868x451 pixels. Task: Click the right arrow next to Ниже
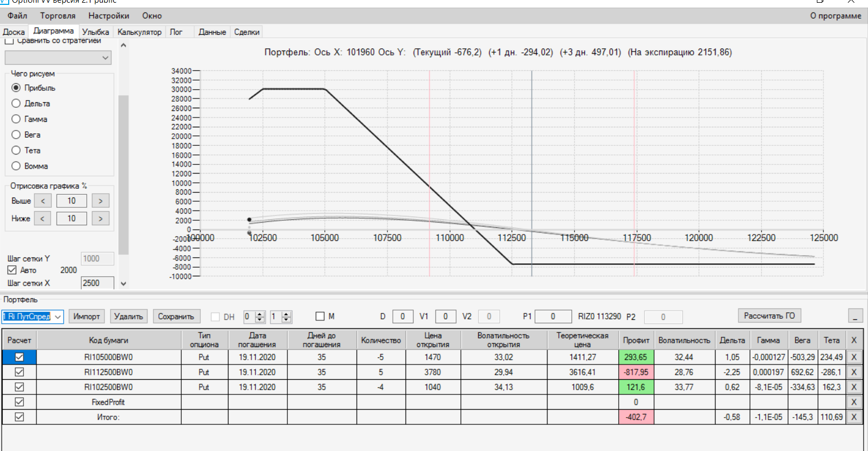click(x=101, y=218)
